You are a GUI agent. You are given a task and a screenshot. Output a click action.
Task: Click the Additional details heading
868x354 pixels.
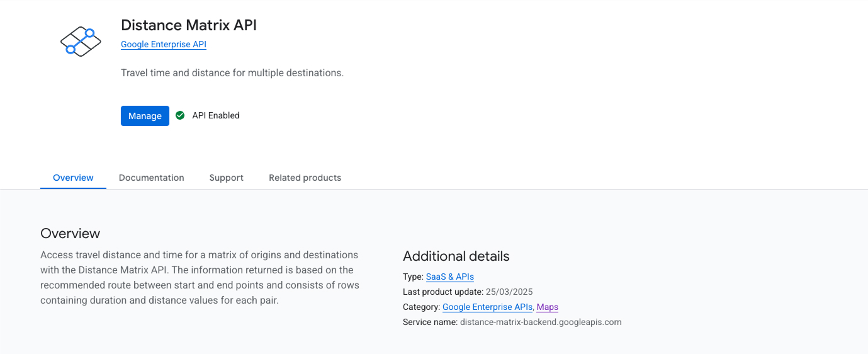(456, 256)
